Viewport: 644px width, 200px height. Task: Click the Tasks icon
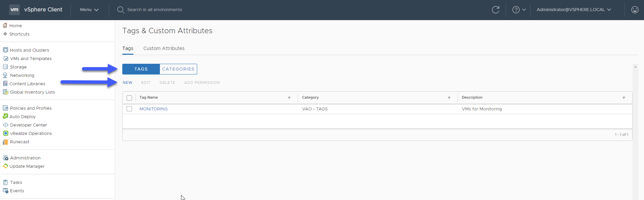5,182
